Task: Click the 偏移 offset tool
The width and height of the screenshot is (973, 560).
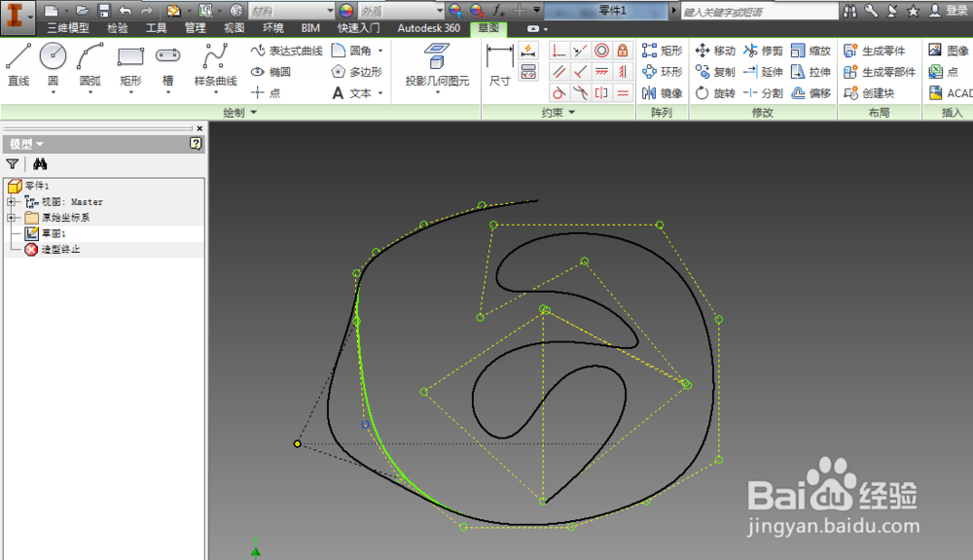Action: (811, 93)
